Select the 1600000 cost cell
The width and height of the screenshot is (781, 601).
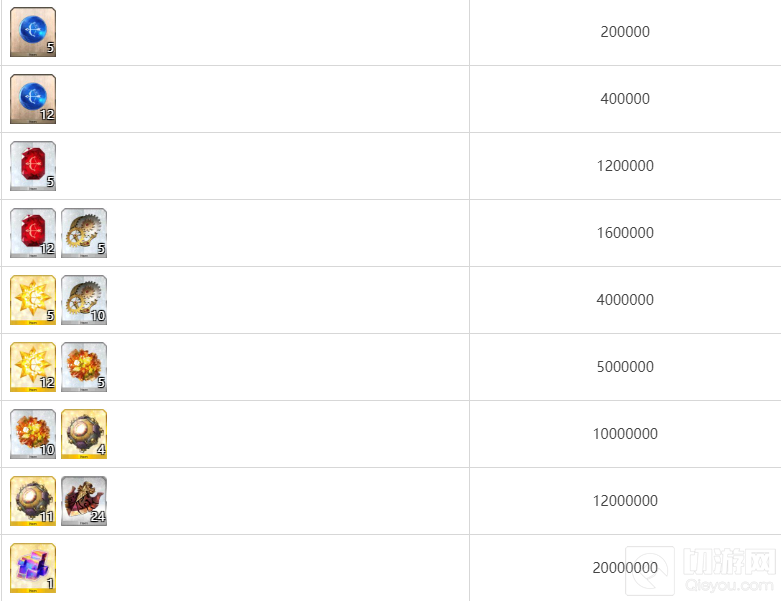point(625,233)
